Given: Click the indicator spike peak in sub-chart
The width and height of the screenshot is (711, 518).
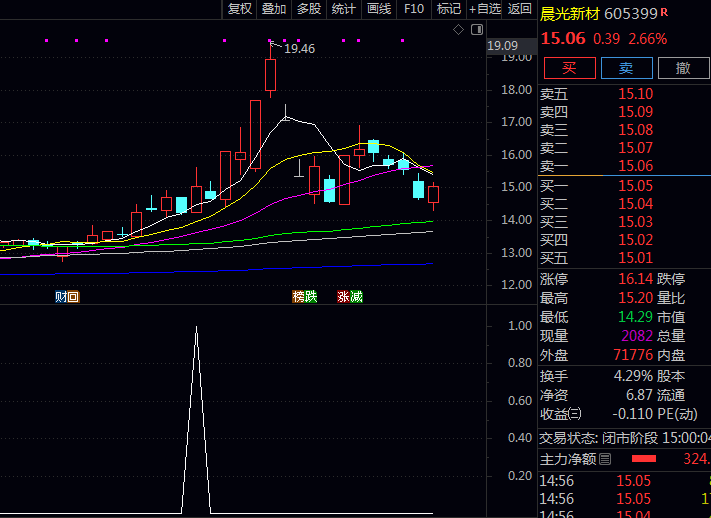Looking at the screenshot, I should [x=196, y=327].
